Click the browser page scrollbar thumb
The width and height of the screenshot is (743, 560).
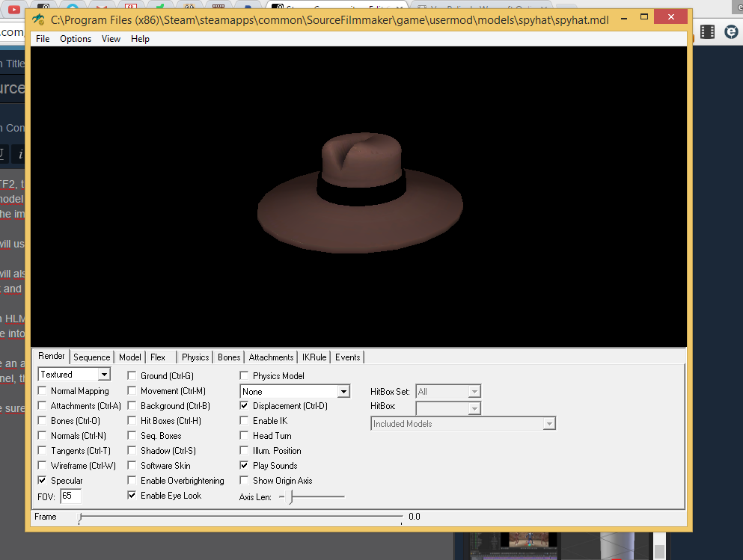click(x=659, y=552)
